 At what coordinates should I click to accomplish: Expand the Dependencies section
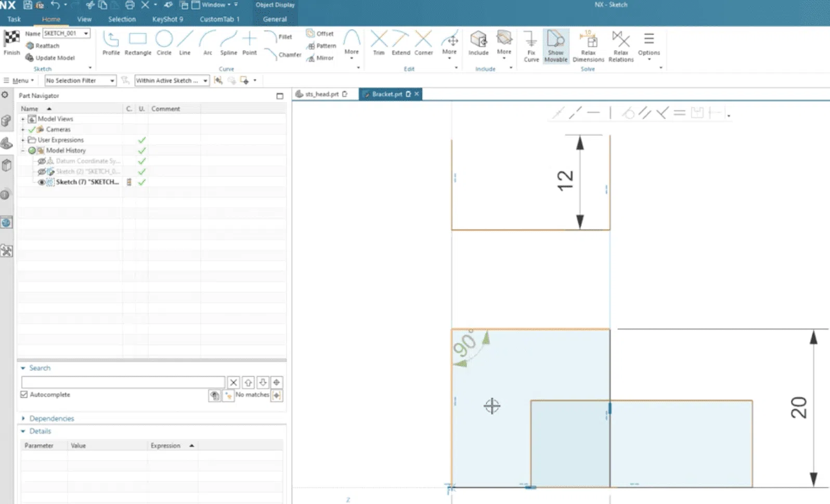[x=23, y=419]
